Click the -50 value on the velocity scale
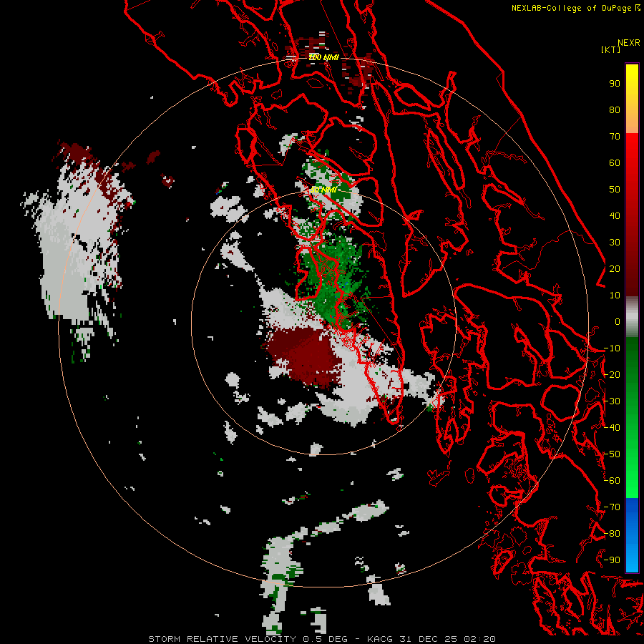The height and width of the screenshot is (644, 644). (612, 454)
